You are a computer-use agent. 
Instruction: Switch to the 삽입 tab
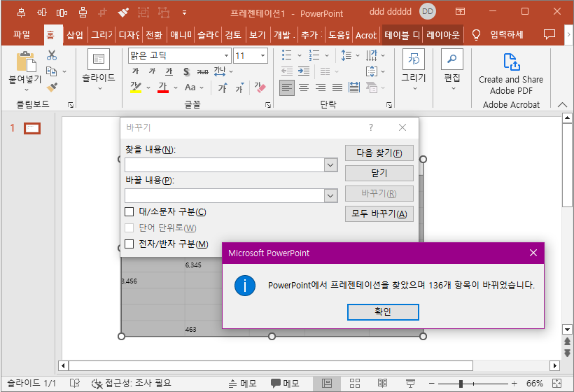[x=75, y=35]
